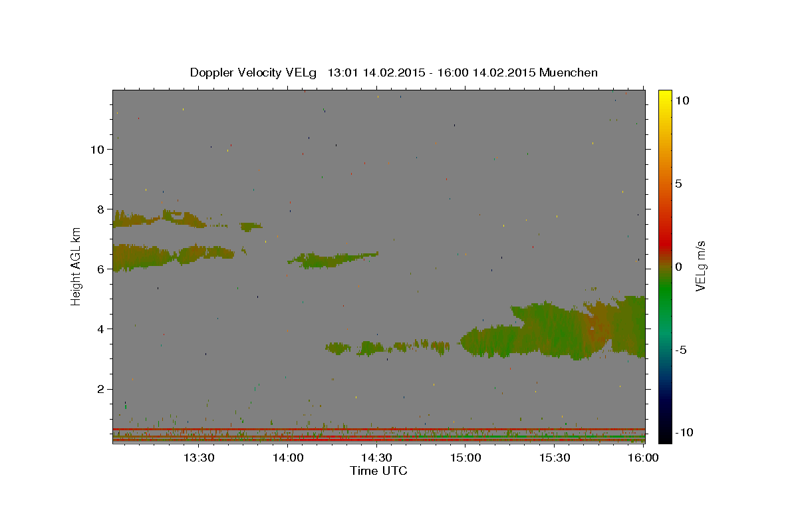
Task: Click the 15:00 time tick label
Action: [465, 458]
